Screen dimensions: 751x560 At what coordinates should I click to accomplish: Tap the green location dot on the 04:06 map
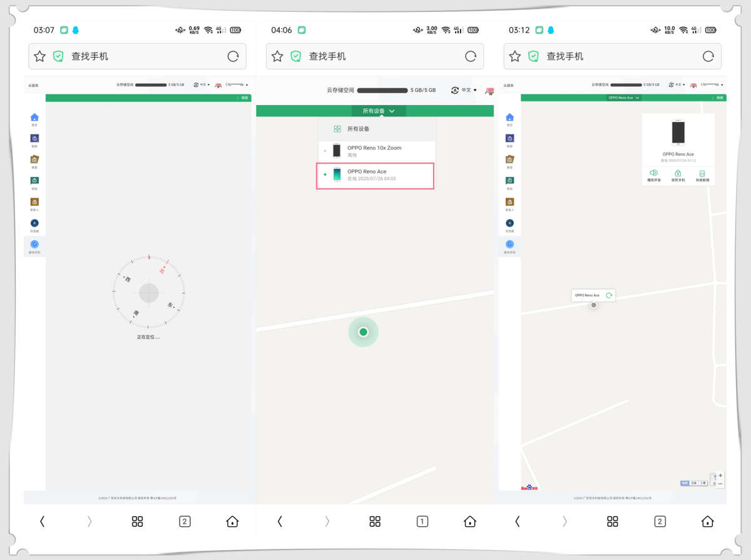[x=363, y=332]
